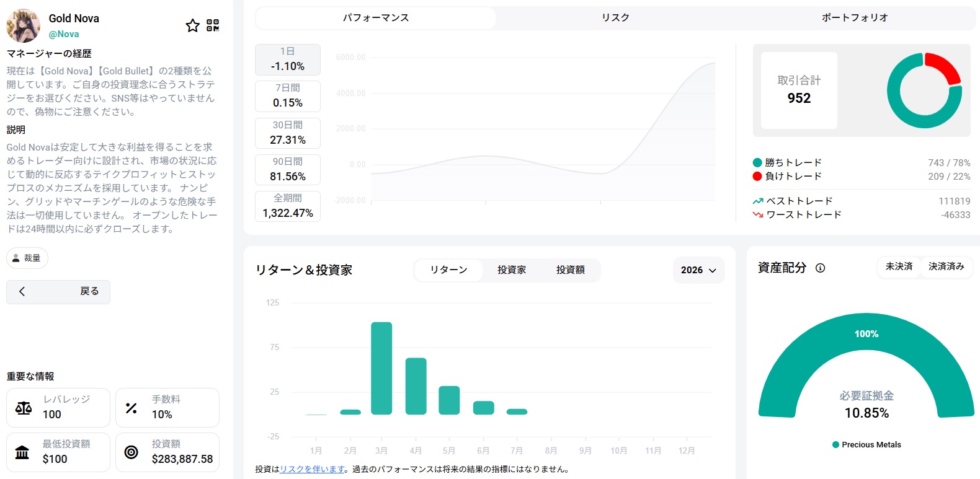This screenshot has height=479, width=980.
Task: Add Gold Nova to favorites with star icon
Action: 193,25
